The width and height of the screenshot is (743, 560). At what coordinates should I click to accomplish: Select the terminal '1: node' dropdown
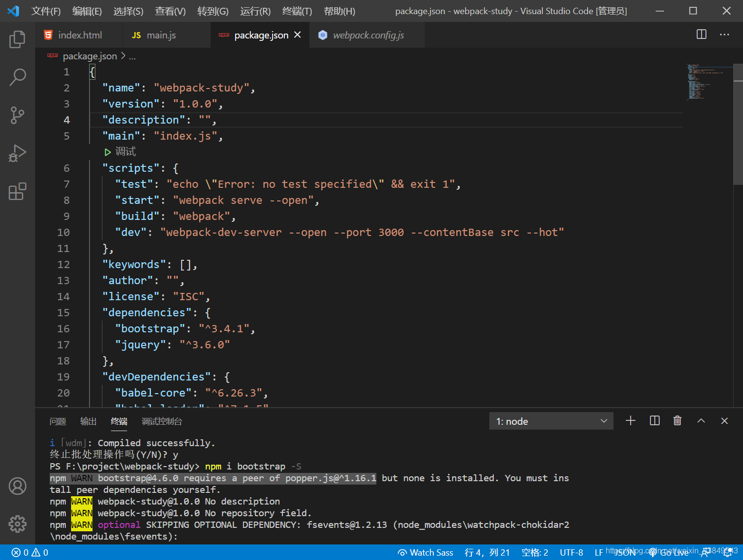[551, 421]
